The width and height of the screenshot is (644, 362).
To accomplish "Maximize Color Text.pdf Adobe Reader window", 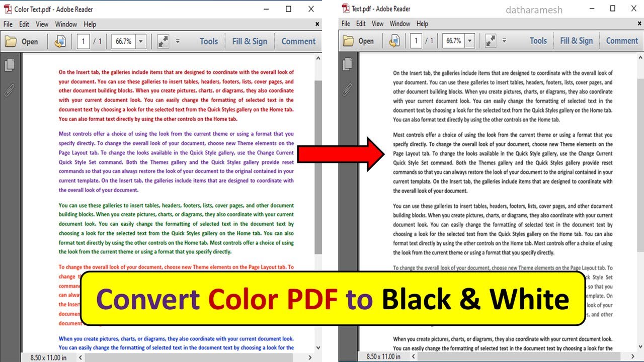I will point(288,9).
